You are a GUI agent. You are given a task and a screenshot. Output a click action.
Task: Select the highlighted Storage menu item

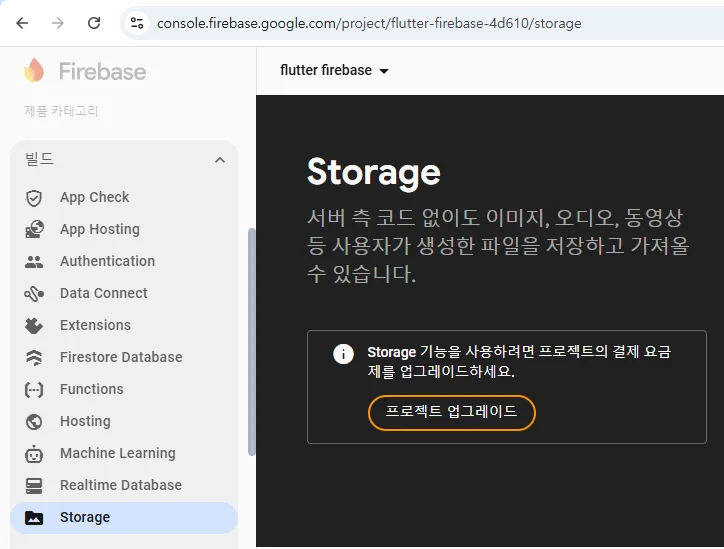(124, 518)
